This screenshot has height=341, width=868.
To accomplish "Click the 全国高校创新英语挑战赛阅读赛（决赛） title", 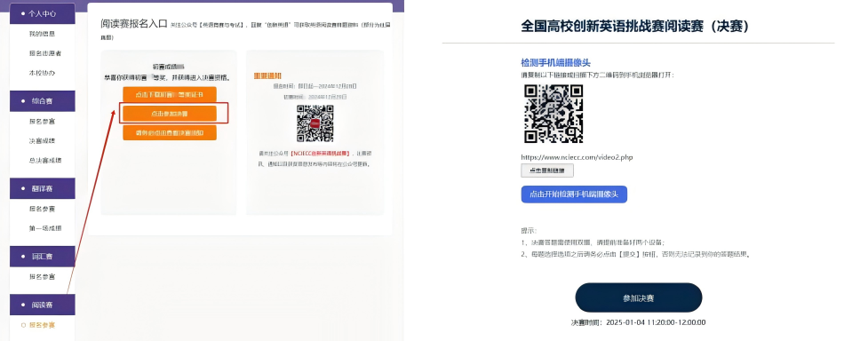I will tap(634, 26).
